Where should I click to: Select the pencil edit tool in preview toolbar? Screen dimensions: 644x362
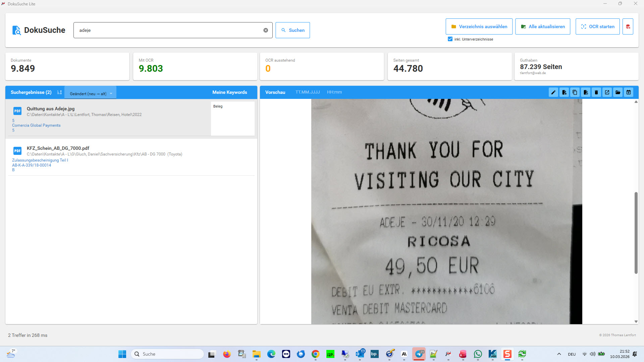(x=553, y=92)
